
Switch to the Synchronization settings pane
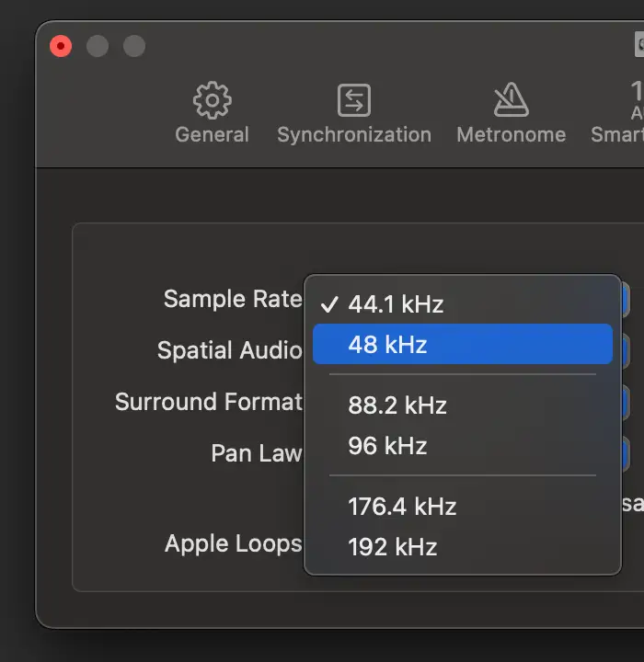[353, 113]
